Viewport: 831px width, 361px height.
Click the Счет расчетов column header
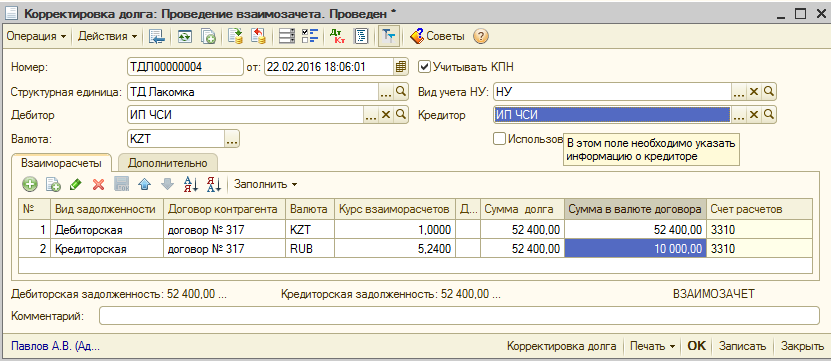tap(759, 209)
